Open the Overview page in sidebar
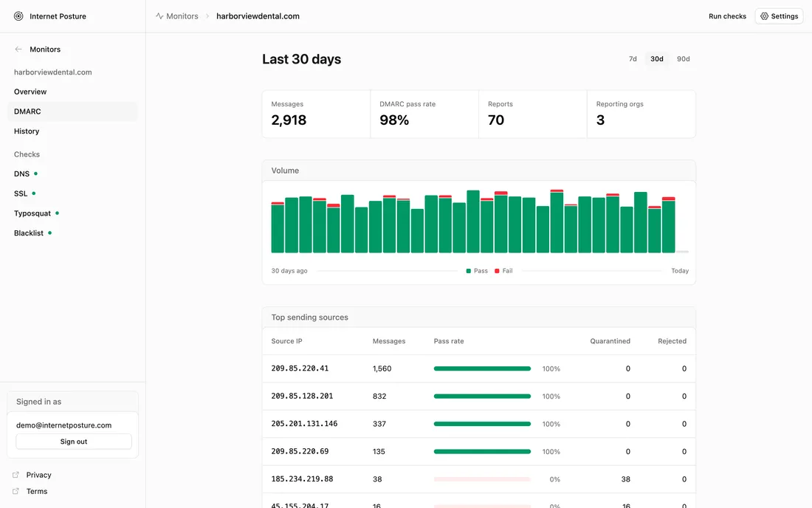Viewport: 812px width, 508px height. tap(72, 92)
